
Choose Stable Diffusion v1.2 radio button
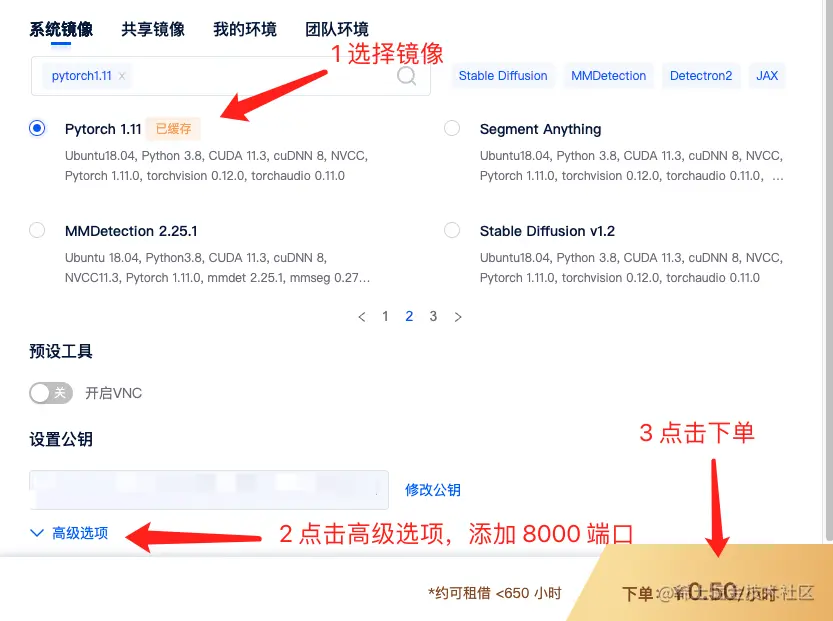coord(452,230)
